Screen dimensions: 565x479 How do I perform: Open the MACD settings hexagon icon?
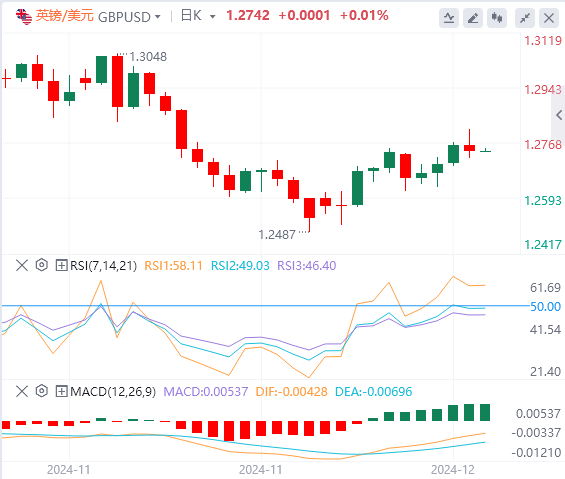[42, 391]
